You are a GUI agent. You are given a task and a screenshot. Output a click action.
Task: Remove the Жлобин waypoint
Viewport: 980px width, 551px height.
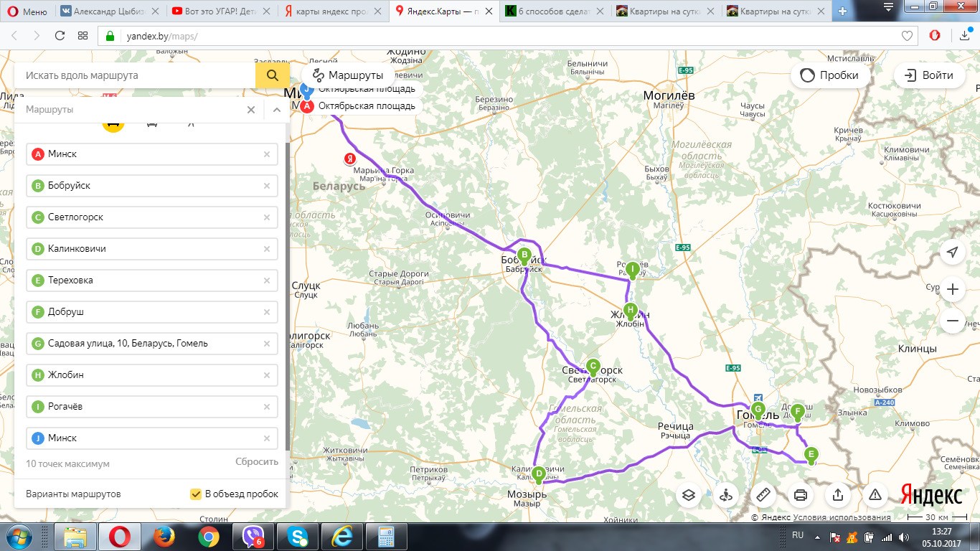coord(267,375)
